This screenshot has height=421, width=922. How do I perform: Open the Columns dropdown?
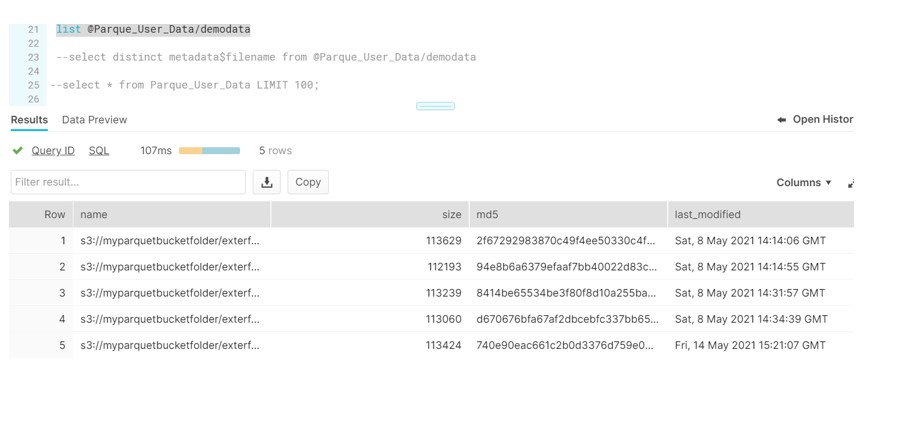coord(804,183)
